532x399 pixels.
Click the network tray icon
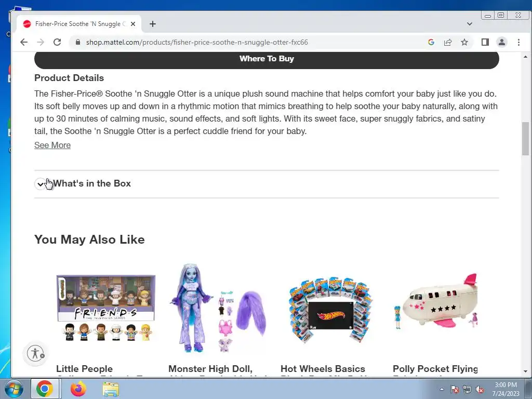[467, 389]
